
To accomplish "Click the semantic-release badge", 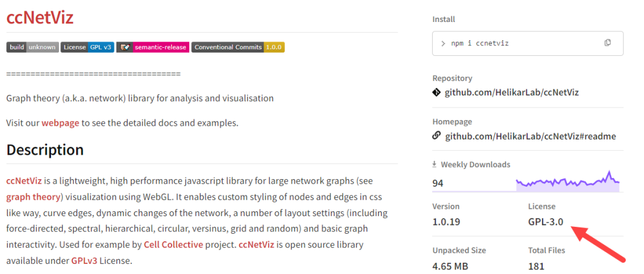I will click(x=152, y=47).
